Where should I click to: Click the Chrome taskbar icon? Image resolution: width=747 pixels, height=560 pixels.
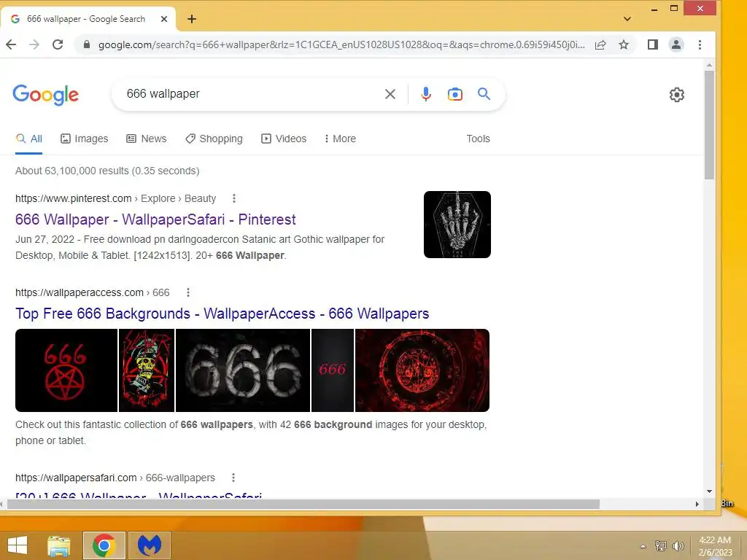click(x=104, y=545)
